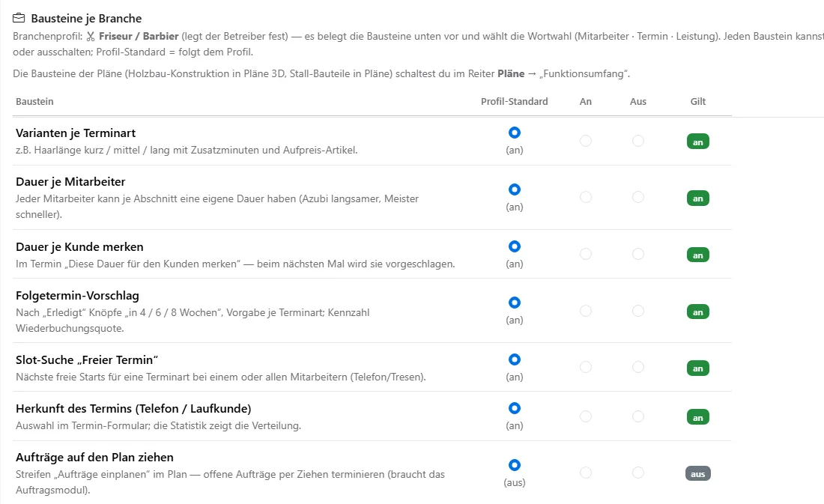Select Profil-Standard radio for Aufträge auf den Plan ziehen

(x=515, y=465)
